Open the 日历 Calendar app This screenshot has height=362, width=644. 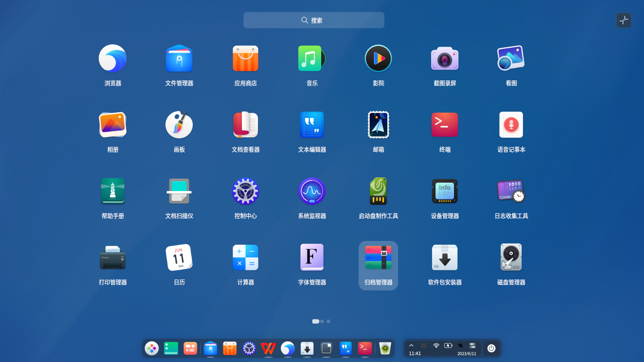point(179,257)
